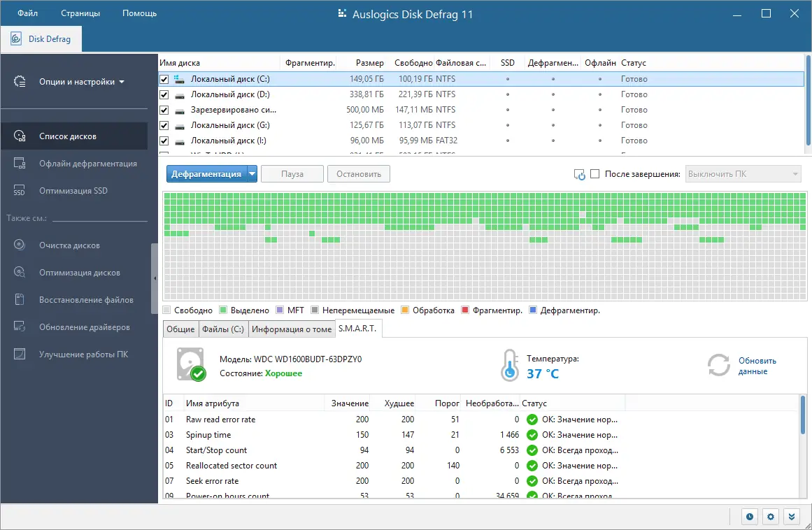Click the schedule clock icon at bottom

point(749,516)
